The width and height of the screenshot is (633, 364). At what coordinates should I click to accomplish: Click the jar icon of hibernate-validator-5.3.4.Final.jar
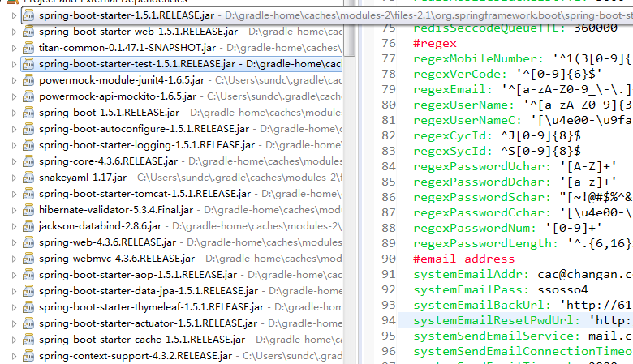tap(28, 210)
